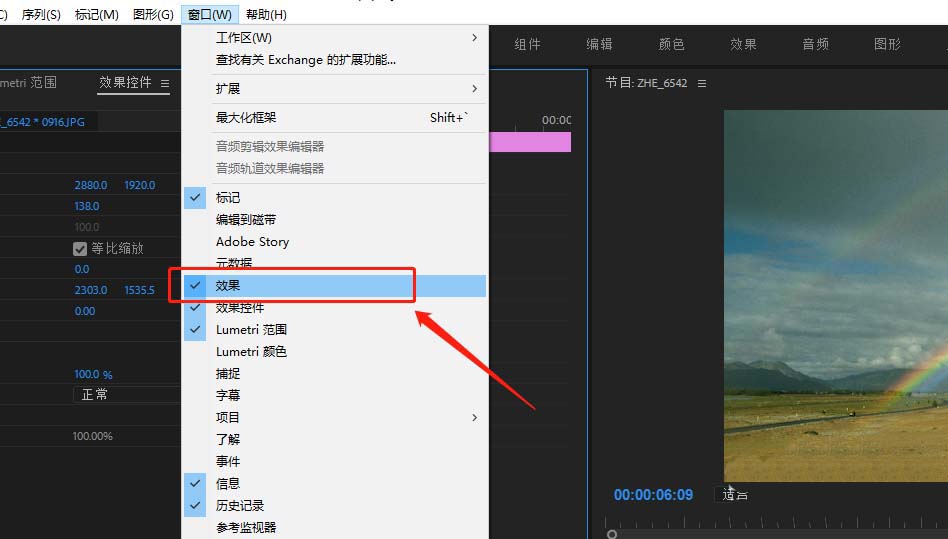The width and height of the screenshot is (948, 539).
Task: Open the 序列(S) menu
Action: coord(41,15)
